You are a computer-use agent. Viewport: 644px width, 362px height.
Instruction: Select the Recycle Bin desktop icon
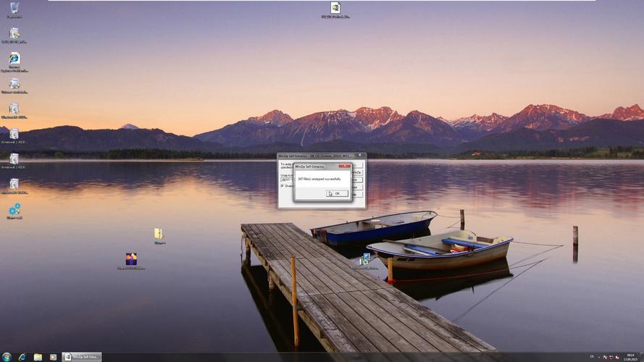[14, 10]
